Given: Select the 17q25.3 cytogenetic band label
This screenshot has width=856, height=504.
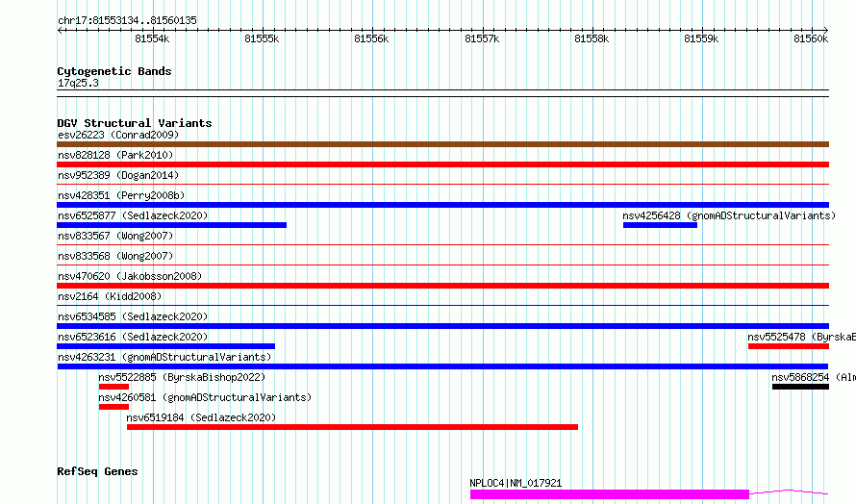Looking at the screenshot, I should point(78,83).
